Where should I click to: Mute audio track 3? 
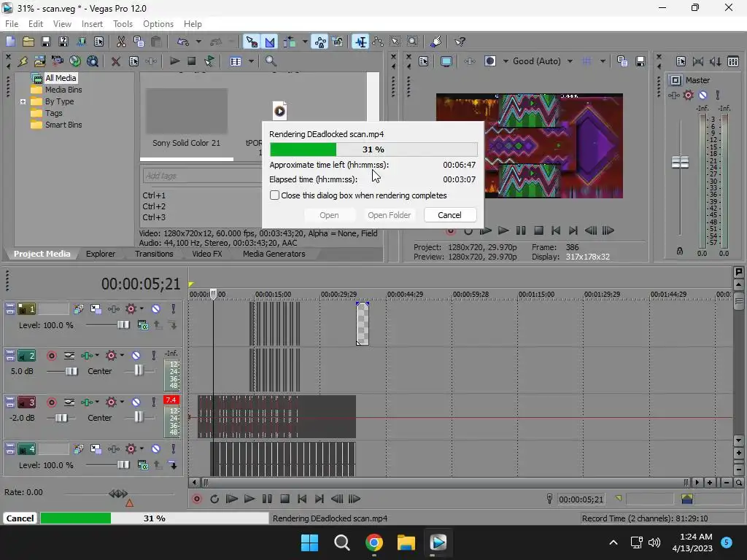136,402
